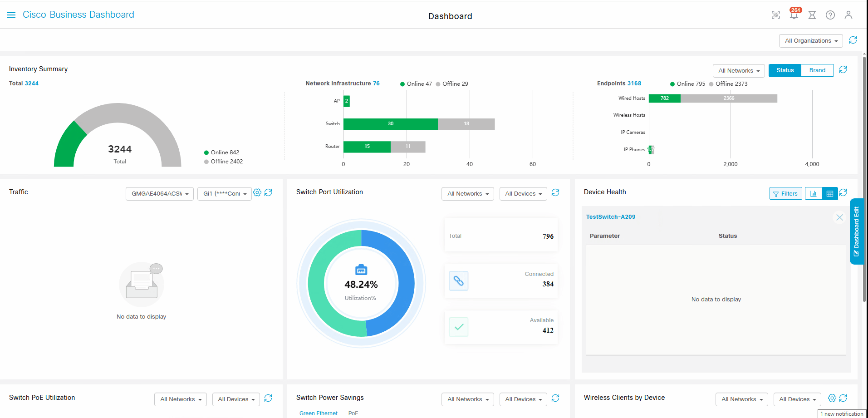Click gray Wired Hosts offline bar 2366
Screen dimensions: 868x418
[729, 98]
